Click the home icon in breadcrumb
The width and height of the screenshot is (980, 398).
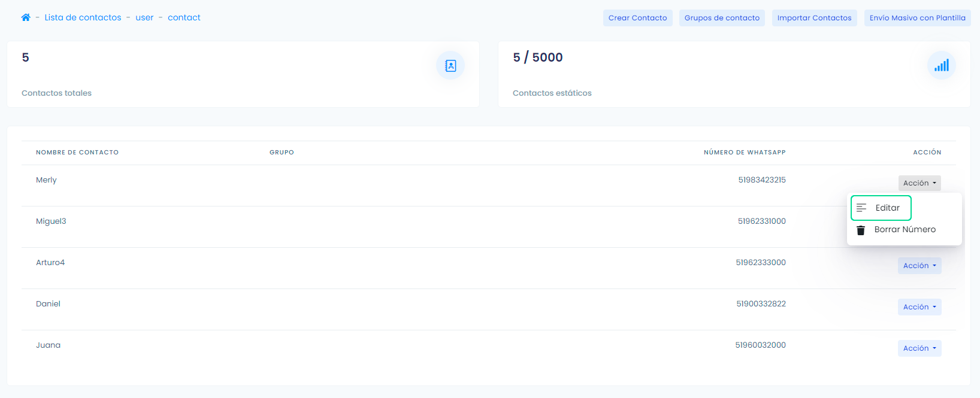(26, 17)
